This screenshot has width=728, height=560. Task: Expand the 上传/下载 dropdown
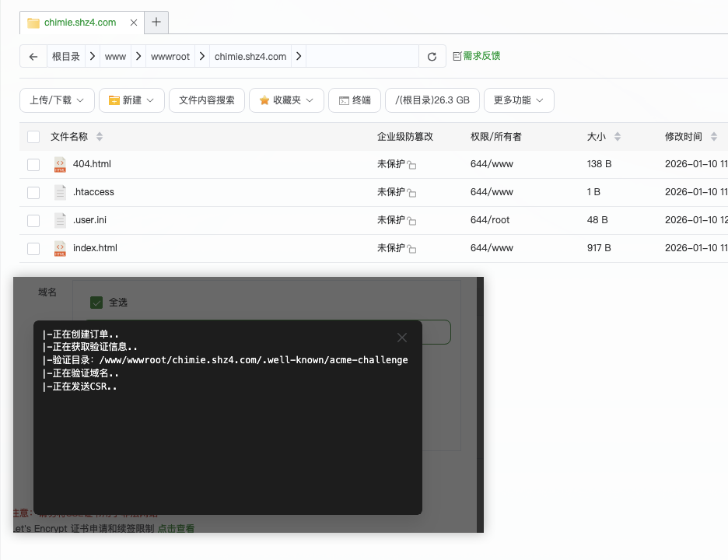pos(57,100)
